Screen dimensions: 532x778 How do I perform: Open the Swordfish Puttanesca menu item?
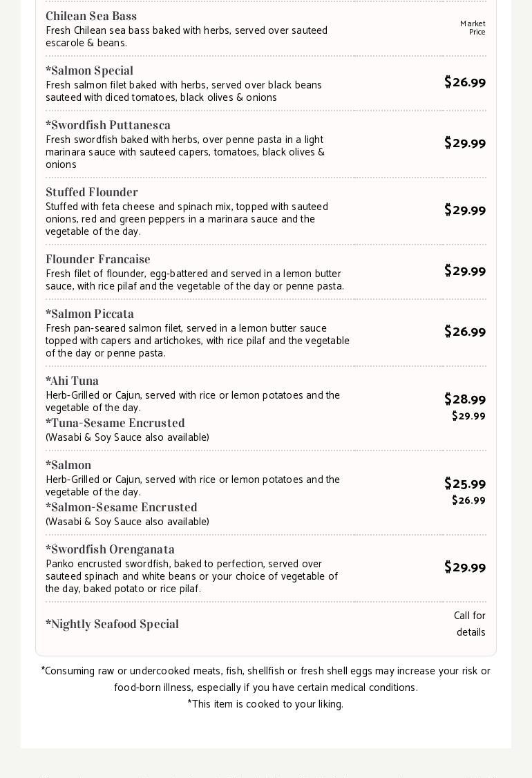(108, 125)
